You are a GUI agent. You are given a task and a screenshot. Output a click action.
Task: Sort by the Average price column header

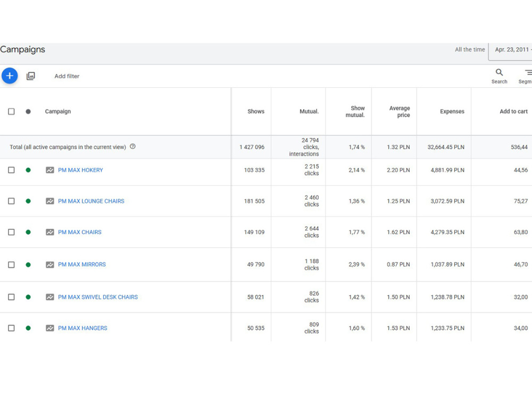coord(400,112)
